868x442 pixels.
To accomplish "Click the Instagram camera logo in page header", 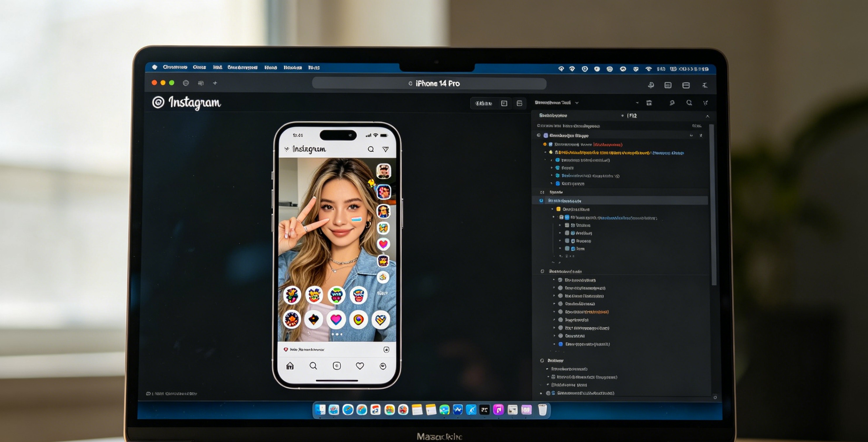I will coord(158,102).
